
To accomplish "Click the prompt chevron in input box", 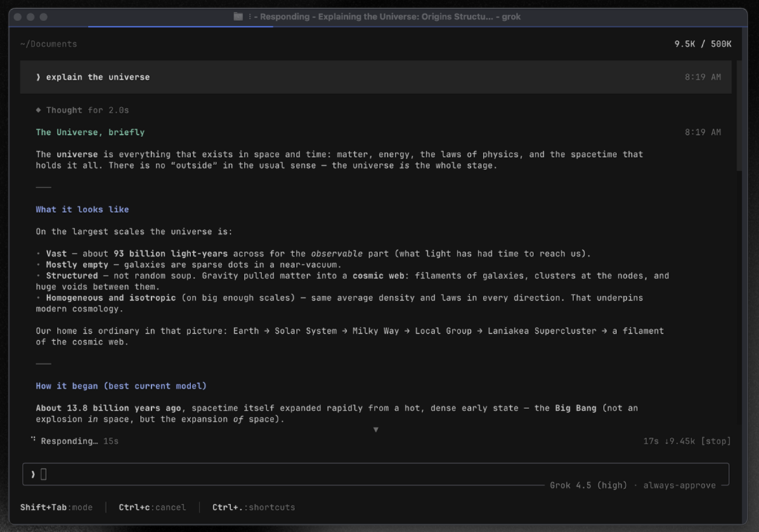I will click(33, 474).
